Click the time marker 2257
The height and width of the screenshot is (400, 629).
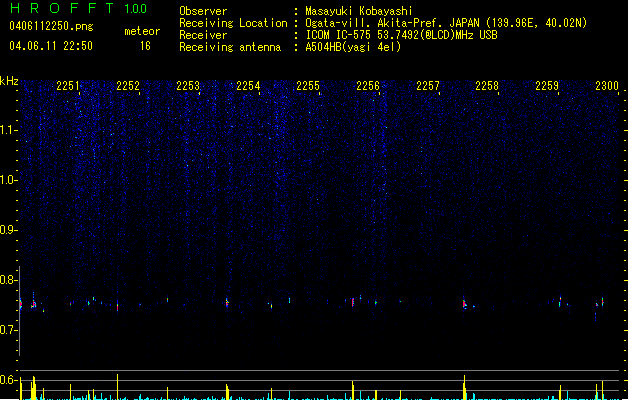coord(428,86)
